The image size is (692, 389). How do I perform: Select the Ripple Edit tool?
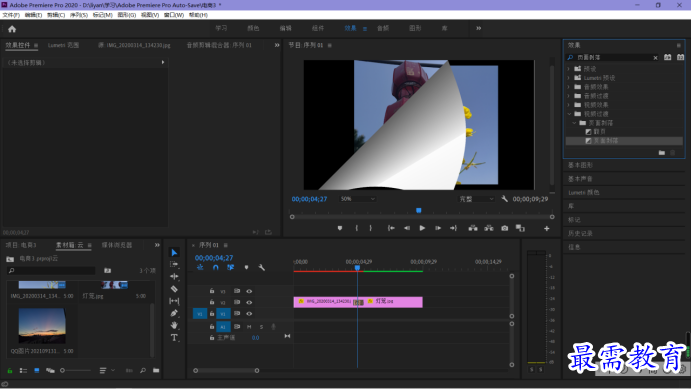174,276
